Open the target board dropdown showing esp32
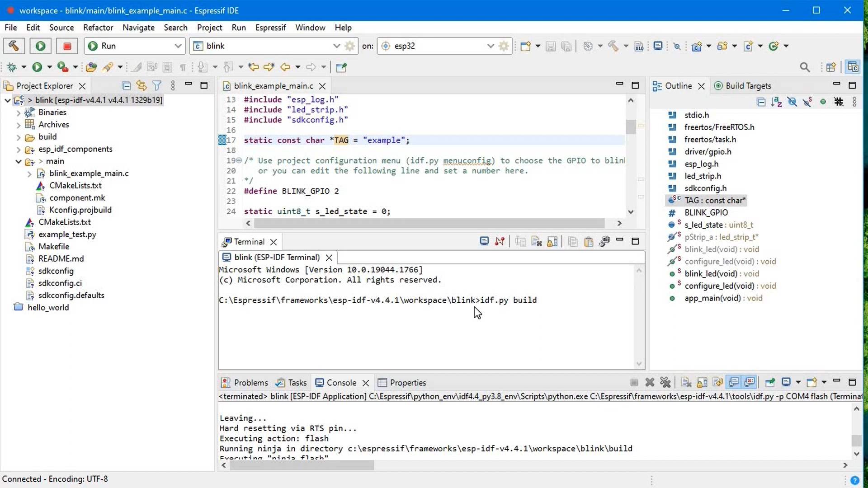 491,46
